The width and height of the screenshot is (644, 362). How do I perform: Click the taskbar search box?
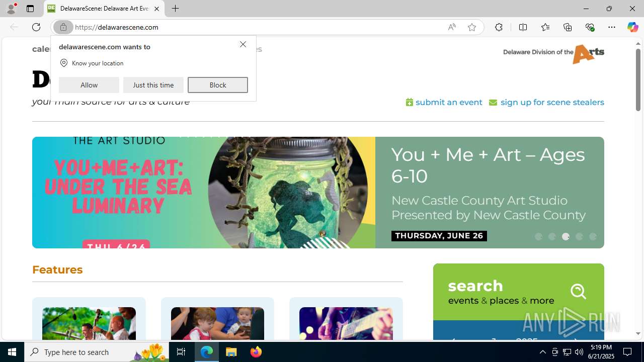96,352
